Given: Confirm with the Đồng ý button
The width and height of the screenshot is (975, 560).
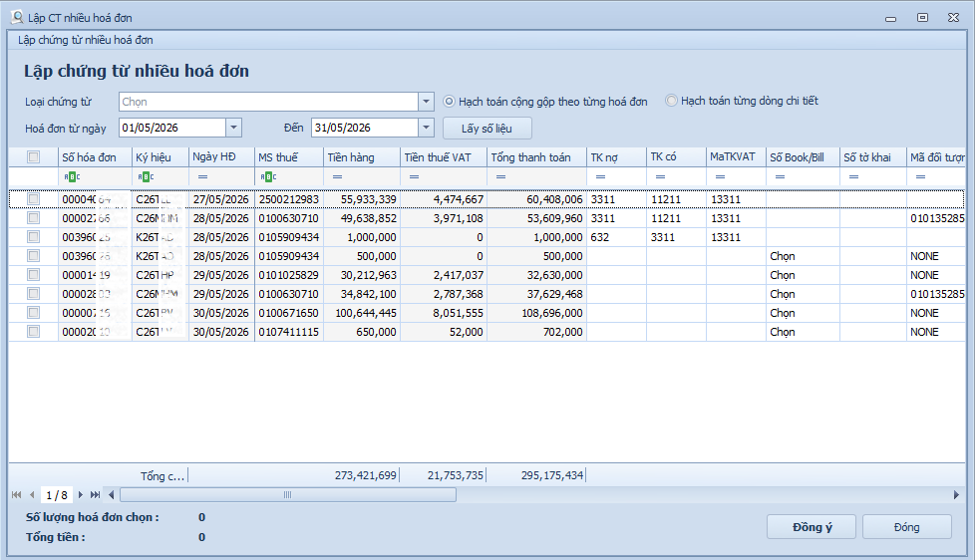Looking at the screenshot, I should [812, 527].
